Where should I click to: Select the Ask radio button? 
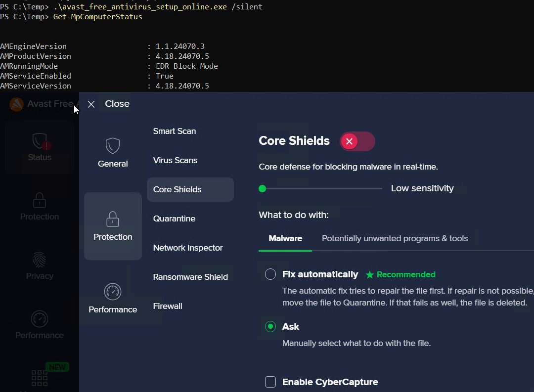point(270,327)
